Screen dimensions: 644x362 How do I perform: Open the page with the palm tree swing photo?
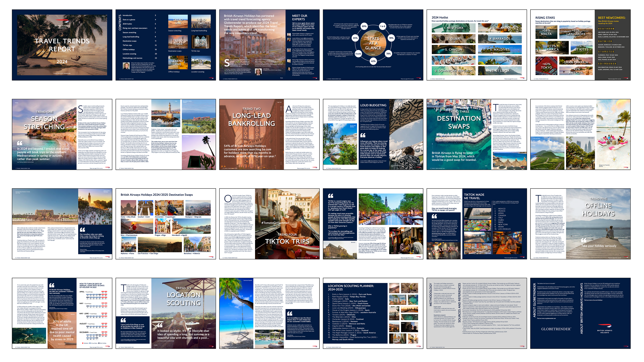click(269, 313)
